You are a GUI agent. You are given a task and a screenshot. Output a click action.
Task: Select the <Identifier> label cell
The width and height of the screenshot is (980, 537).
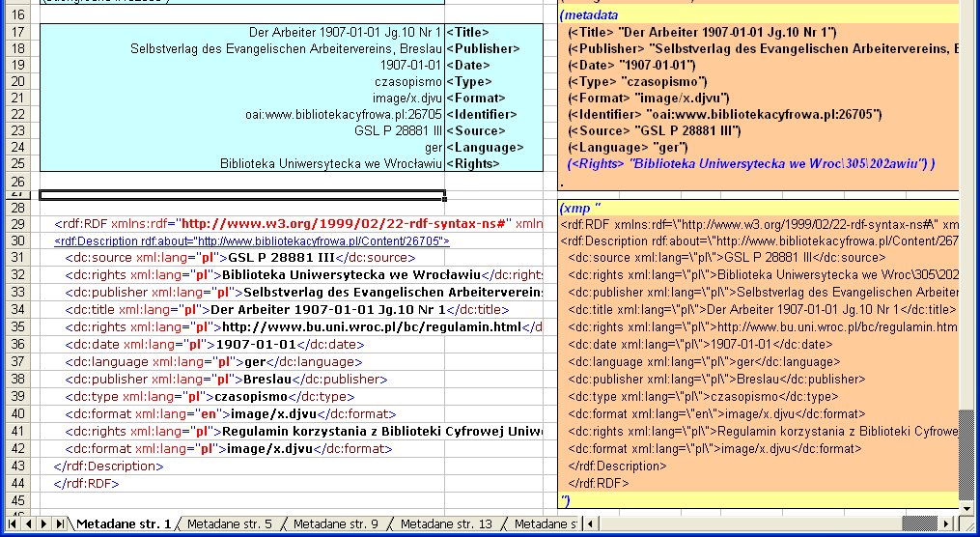point(493,114)
